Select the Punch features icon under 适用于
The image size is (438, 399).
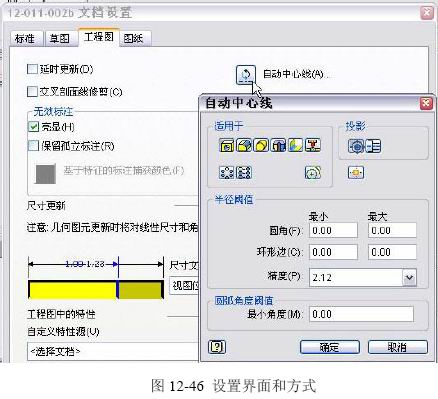point(313,145)
